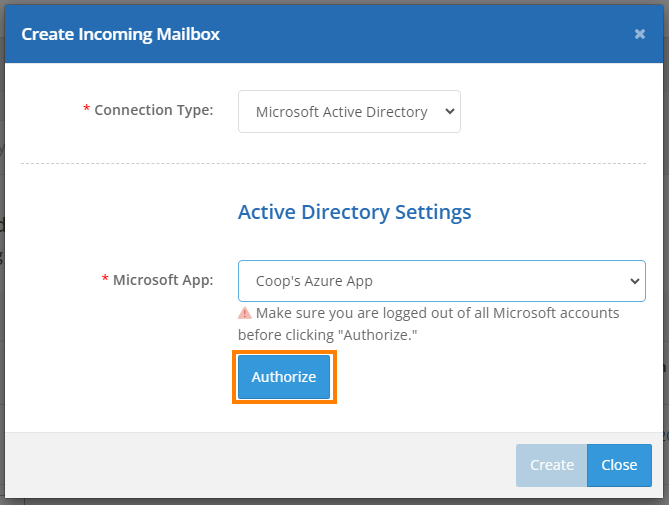669x505 pixels.
Task: Click the Active Directory Settings heading
Action: click(x=355, y=212)
